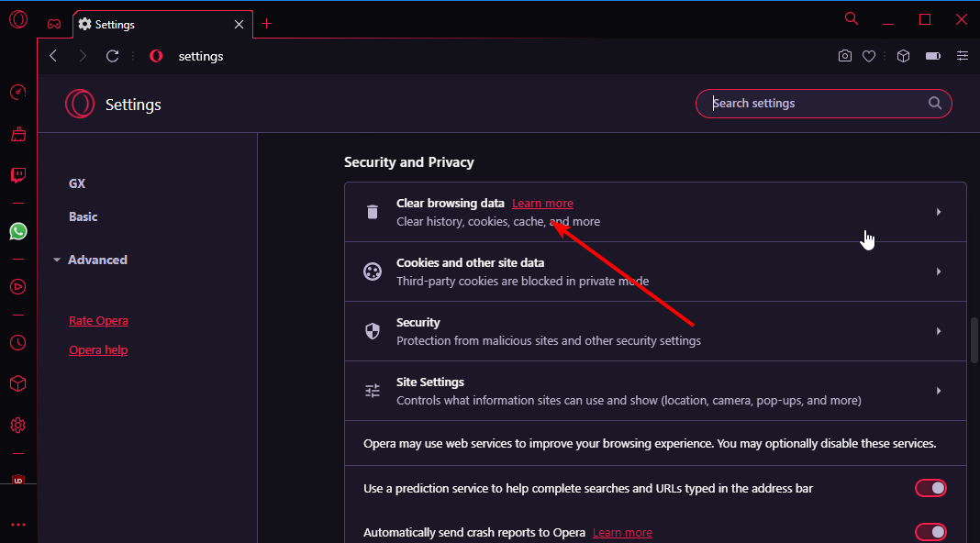Open Easy Setup sliders icon
980x543 pixels.
click(963, 56)
